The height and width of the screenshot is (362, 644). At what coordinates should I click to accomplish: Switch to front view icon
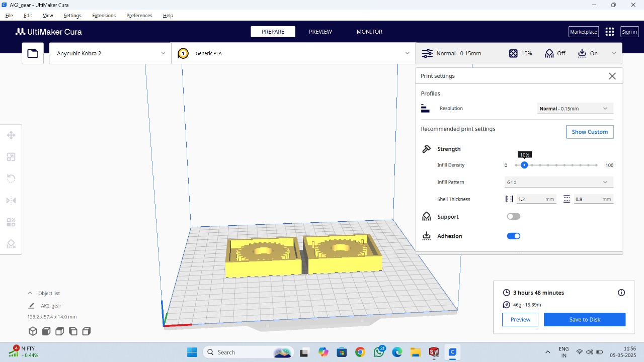46,331
